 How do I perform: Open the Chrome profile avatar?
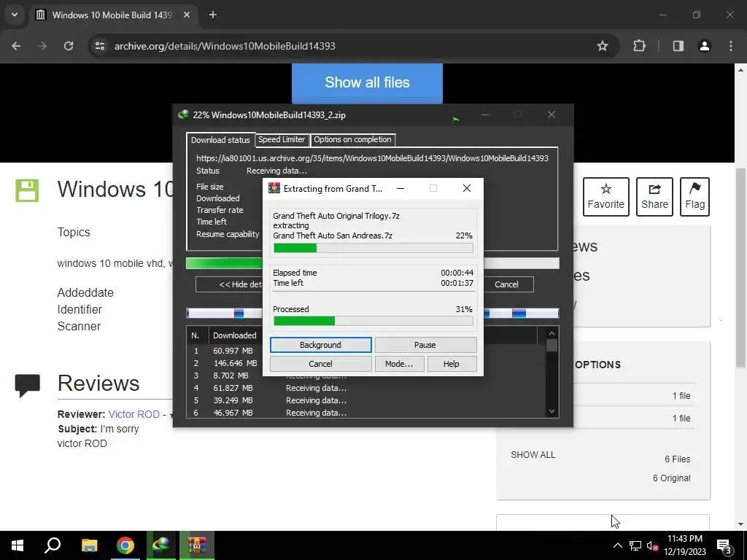705,46
